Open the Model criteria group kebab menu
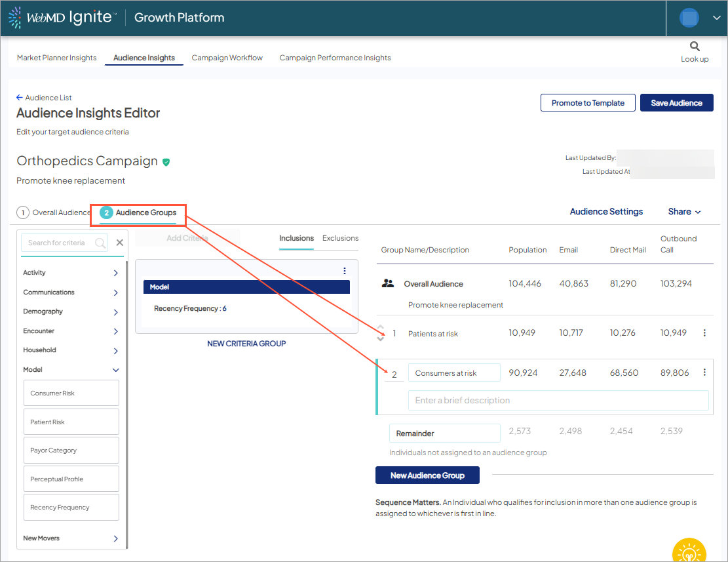 345,271
